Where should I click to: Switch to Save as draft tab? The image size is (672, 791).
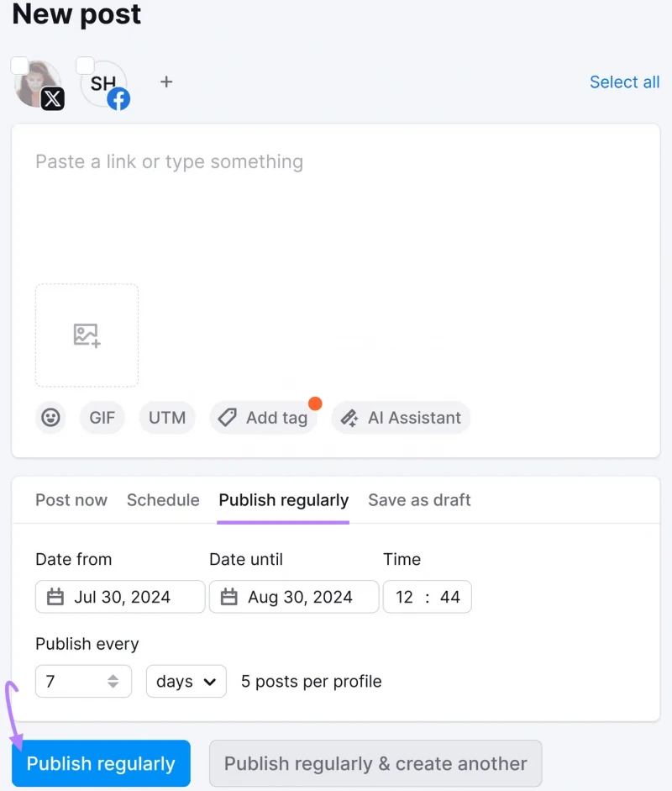point(419,500)
